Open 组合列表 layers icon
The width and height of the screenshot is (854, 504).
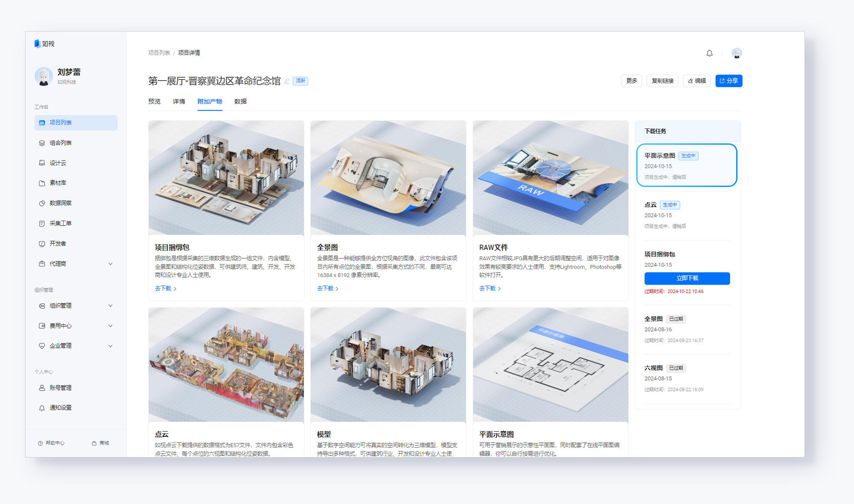point(42,143)
